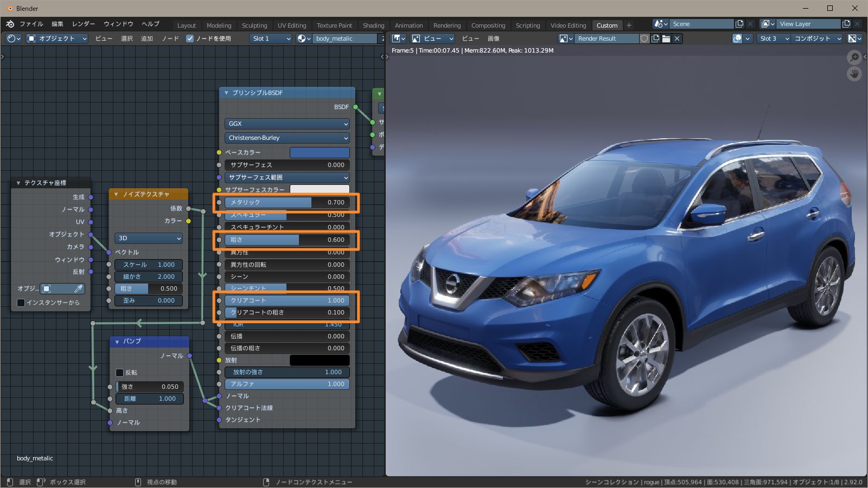Toggle fake user shield for Render Result

(644, 38)
